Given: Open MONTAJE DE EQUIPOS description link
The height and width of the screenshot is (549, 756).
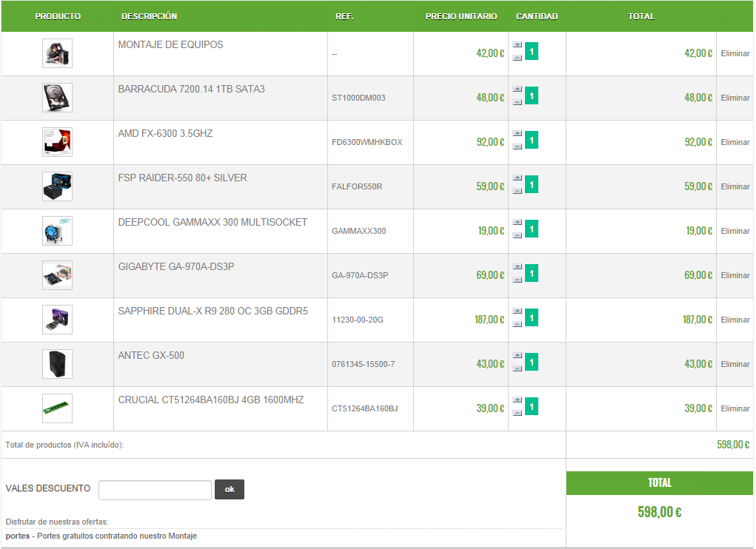Looking at the screenshot, I should (x=171, y=45).
